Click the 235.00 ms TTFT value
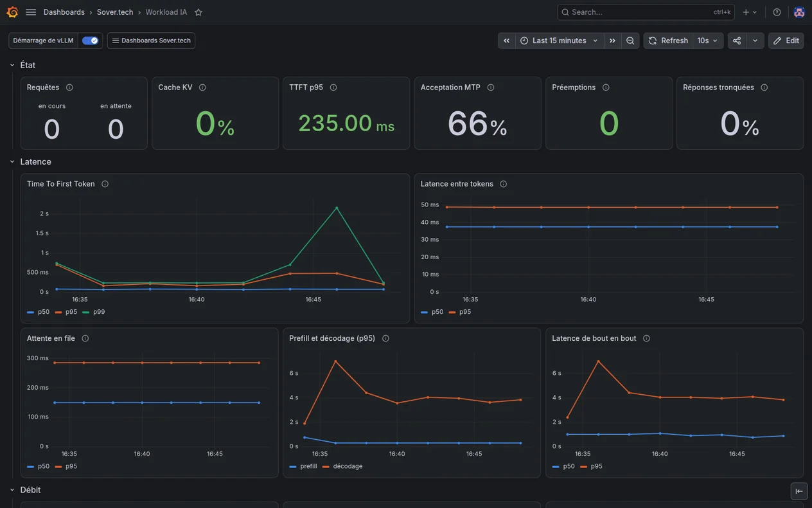Screen dimensions: 812x508 point(346,123)
